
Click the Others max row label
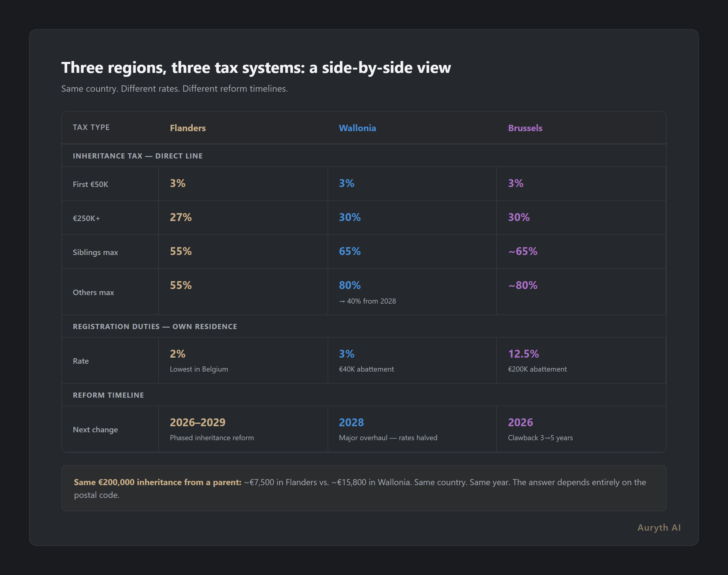click(x=93, y=292)
